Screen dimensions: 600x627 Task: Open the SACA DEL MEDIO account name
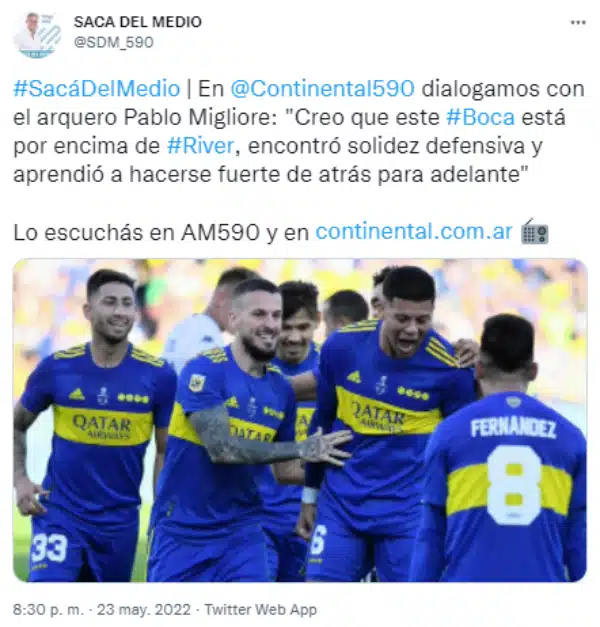coord(138,22)
